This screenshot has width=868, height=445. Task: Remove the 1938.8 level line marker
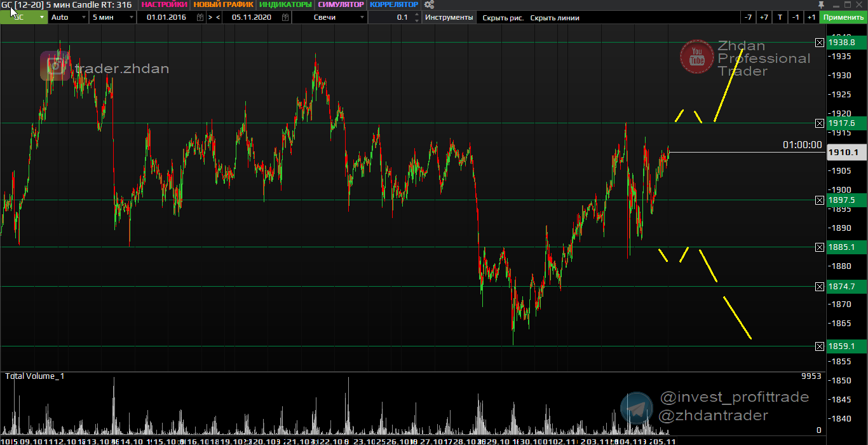click(x=820, y=43)
